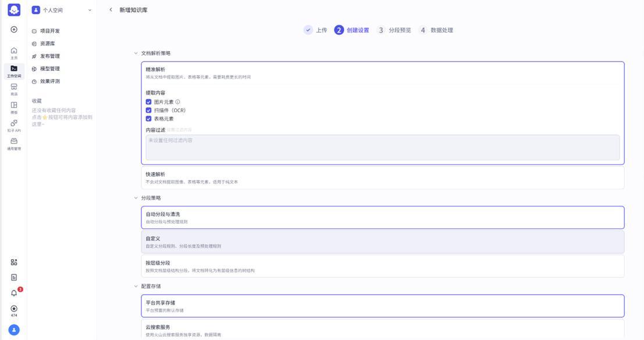Open 模型管理 in the left menu
This screenshot has width=644, height=340.
49,69
